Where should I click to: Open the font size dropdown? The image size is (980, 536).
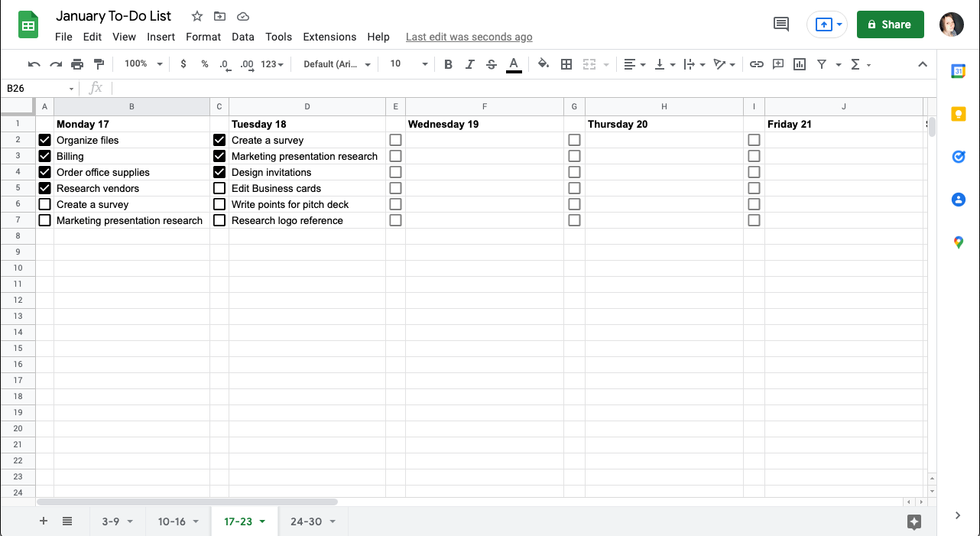(407, 63)
